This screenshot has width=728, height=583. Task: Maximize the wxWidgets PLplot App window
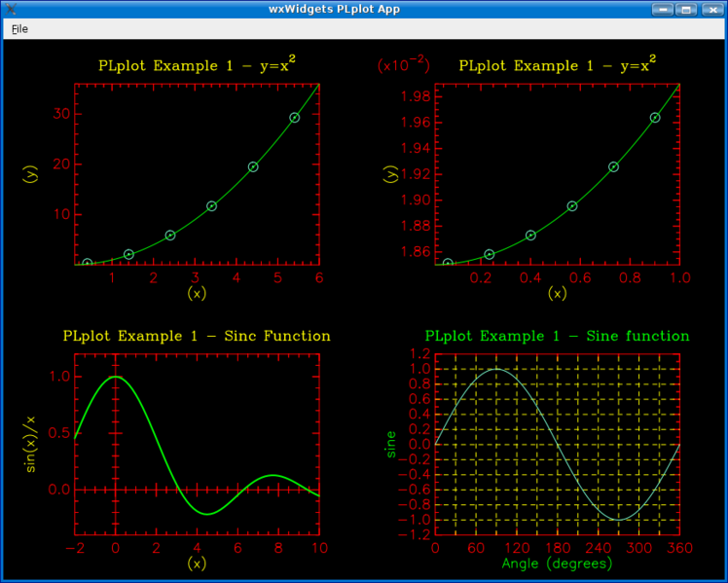[686, 9]
